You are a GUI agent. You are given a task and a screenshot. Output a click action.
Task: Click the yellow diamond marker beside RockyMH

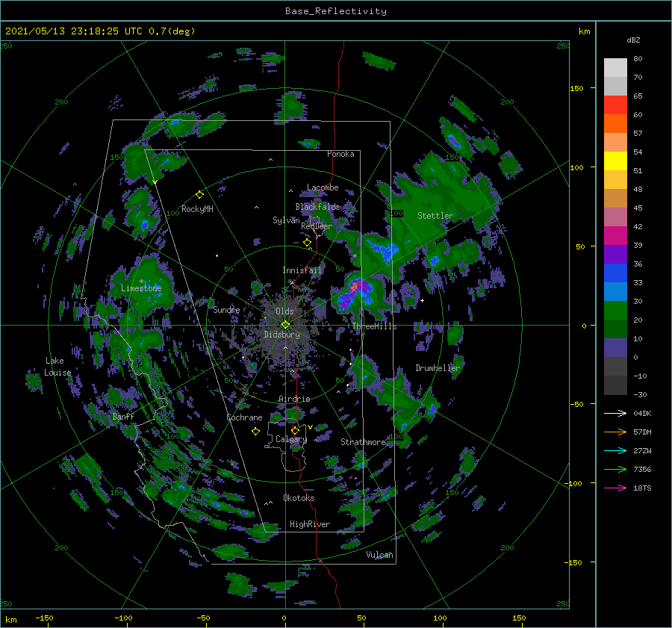pos(199,195)
